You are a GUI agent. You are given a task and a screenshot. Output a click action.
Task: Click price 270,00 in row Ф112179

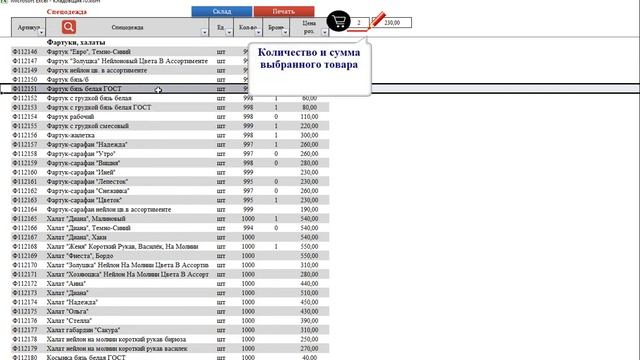click(x=310, y=349)
